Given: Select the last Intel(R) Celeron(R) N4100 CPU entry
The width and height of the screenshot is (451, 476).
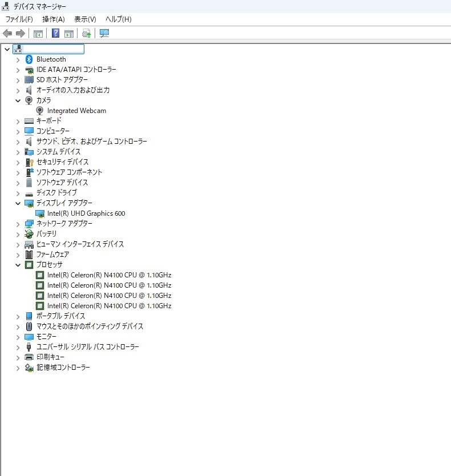Looking at the screenshot, I should click(x=109, y=306).
